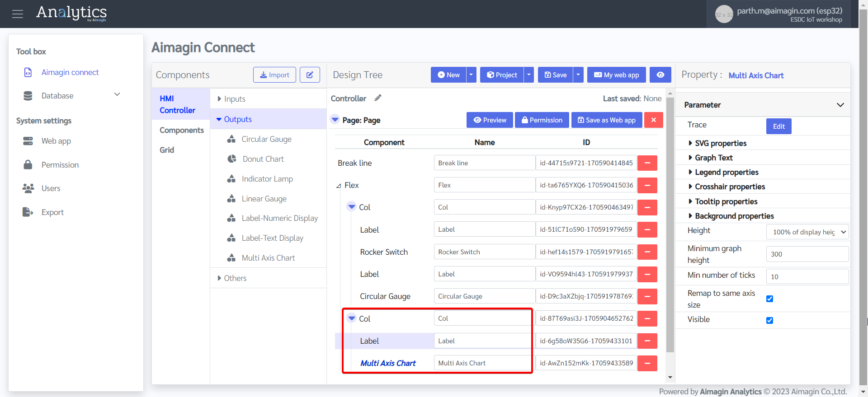Expand the Others component group
Image resolution: width=868 pixels, height=397 pixels.
[219, 278]
